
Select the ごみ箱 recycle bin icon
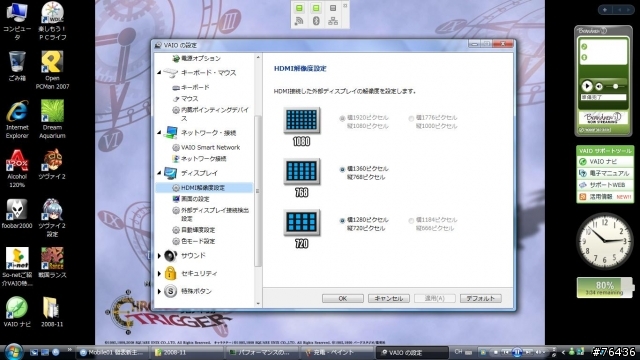pyautogui.click(x=17, y=66)
